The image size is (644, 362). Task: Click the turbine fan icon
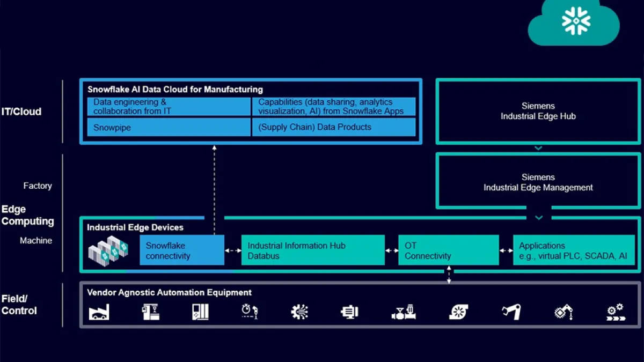click(x=458, y=312)
